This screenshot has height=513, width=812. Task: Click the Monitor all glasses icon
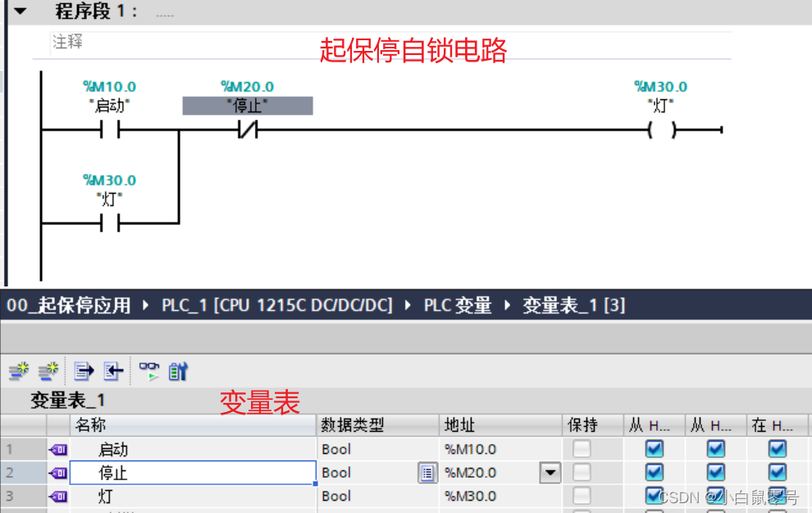pyautogui.click(x=149, y=371)
